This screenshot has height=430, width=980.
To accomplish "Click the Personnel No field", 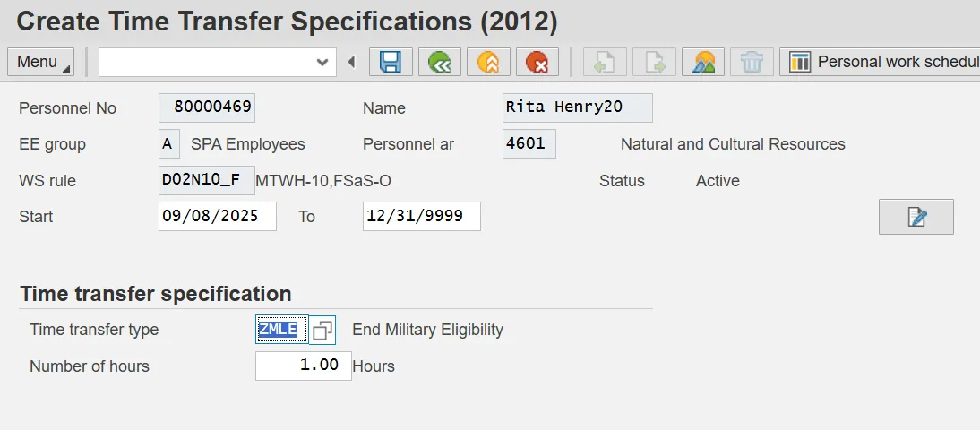I will (x=207, y=108).
